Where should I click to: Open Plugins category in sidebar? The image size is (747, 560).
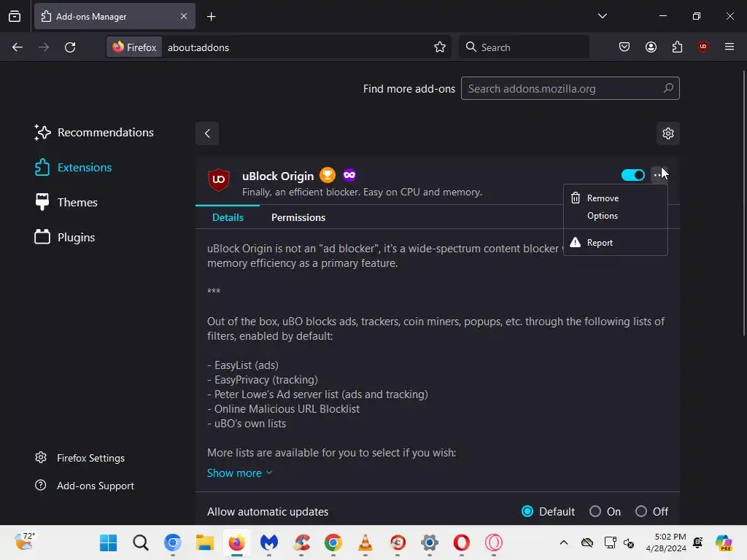coord(64,237)
